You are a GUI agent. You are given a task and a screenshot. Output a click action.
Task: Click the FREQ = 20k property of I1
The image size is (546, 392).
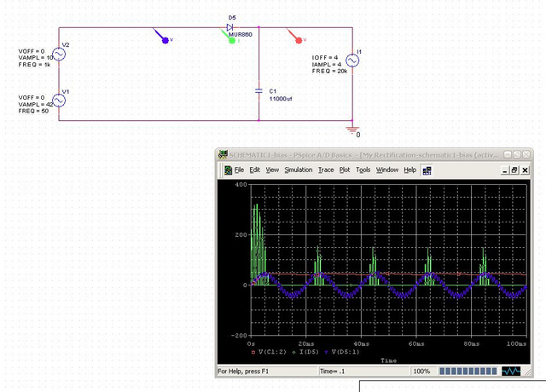point(330,71)
